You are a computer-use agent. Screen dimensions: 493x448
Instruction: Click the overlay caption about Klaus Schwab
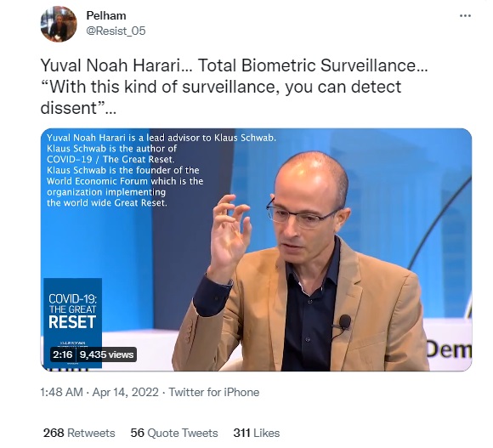[161, 170]
